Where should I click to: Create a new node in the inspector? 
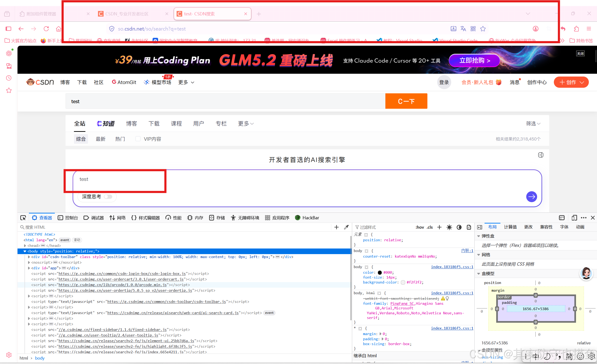coord(336,227)
